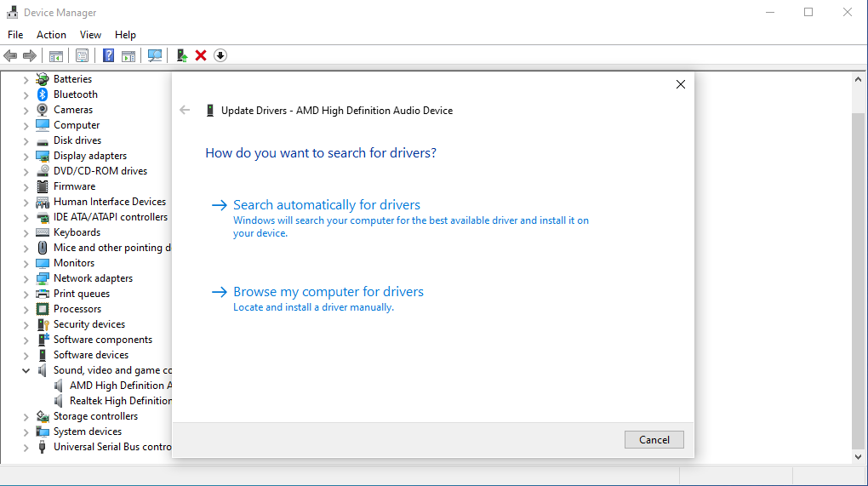Select the Network adapters tree label
This screenshot has width=868, height=486.
point(93,278)
